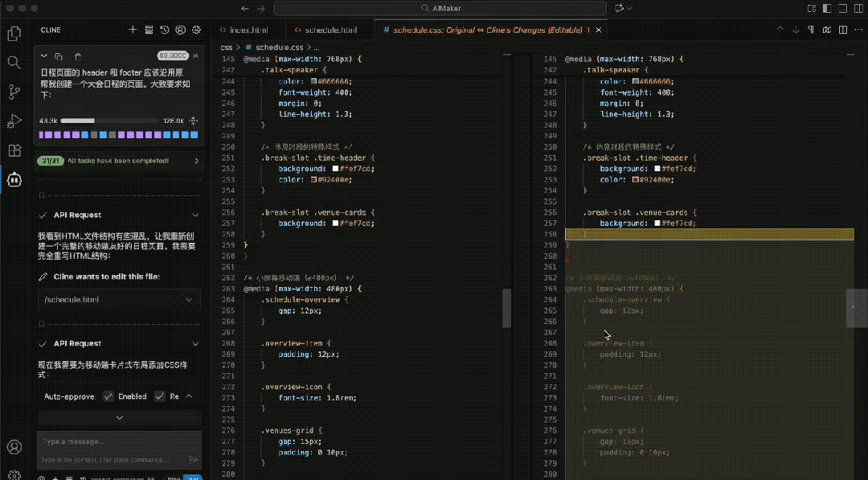Toggle the 'Re' auto-approve checkbox
This screenshot has height=480, width=868.
coord(159,396)
